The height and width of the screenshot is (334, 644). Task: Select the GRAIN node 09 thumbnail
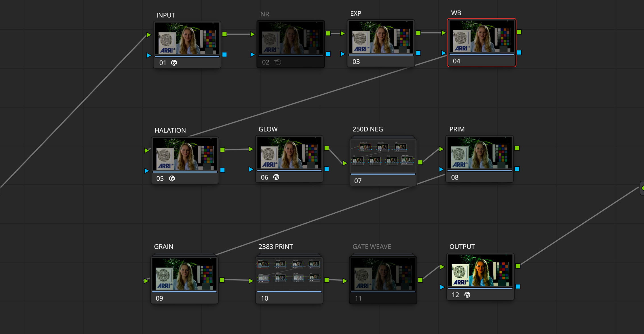(x=184, y=274)
